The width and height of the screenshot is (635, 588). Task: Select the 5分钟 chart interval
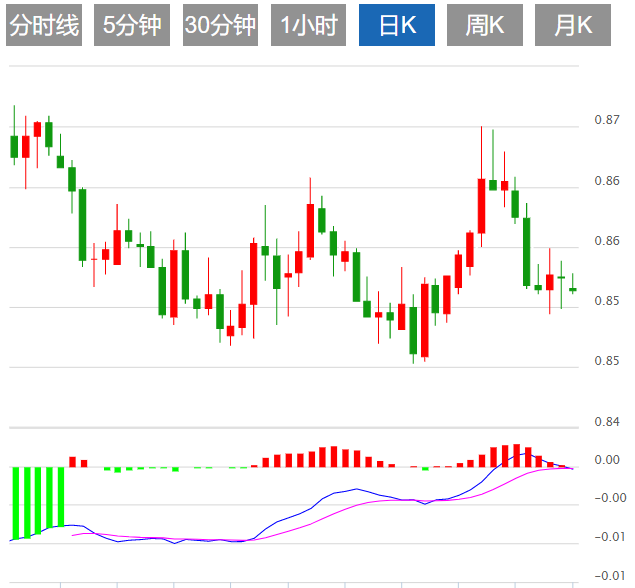coord(132,25)
